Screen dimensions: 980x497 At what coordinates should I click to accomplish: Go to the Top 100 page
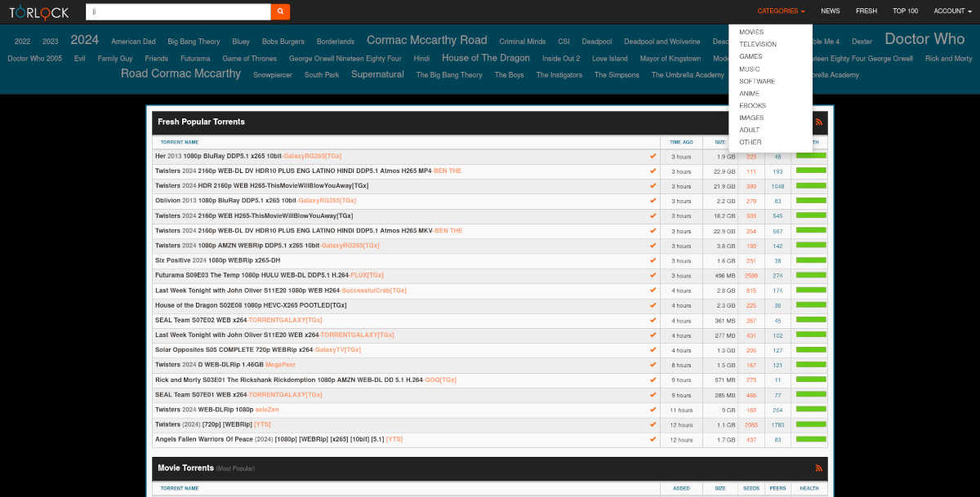click(x=905, y=11)
